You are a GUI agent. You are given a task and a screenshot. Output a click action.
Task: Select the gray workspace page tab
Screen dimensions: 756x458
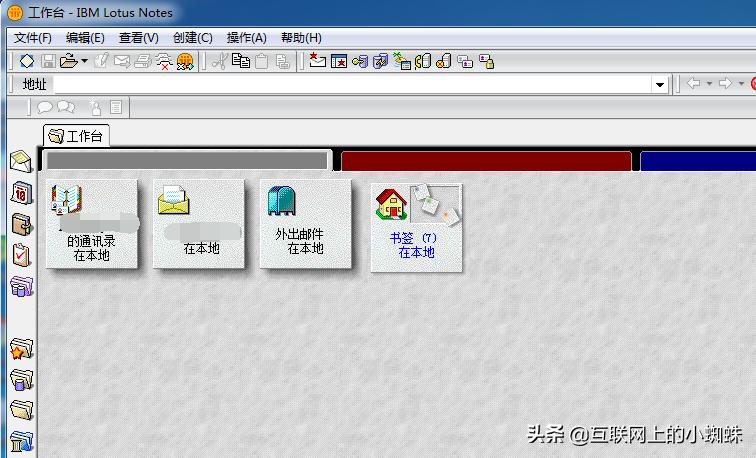[x=187, y=161]
